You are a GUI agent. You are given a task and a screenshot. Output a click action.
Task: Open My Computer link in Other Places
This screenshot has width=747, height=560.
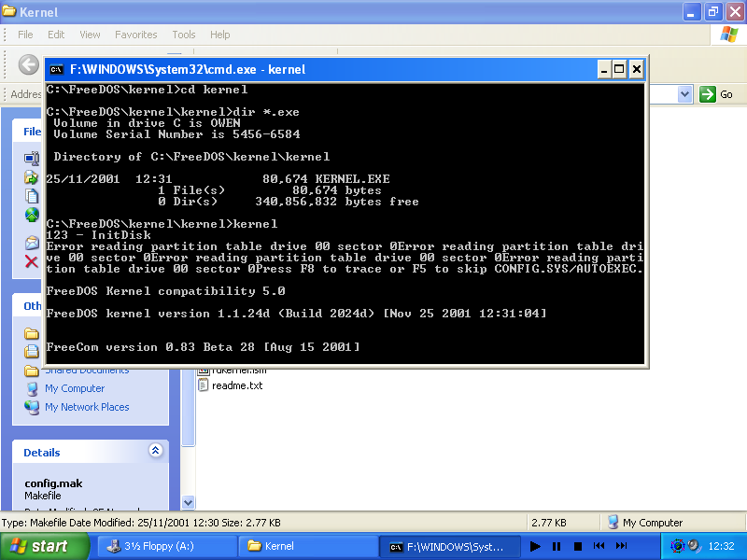(75, 388)
